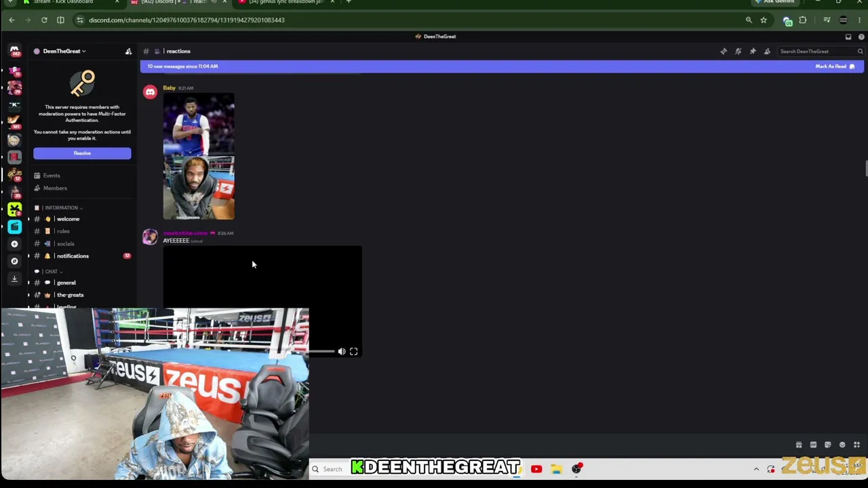Screen dimensions: 868x488
Task: Reload the Discord page
Action: (x=44, y=20)
